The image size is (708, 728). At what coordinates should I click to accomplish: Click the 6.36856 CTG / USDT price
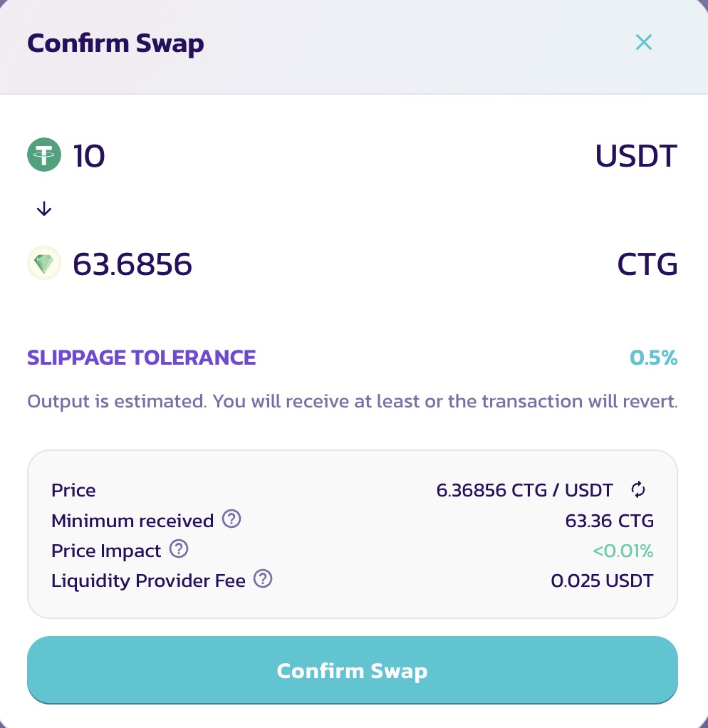[524, 490]
